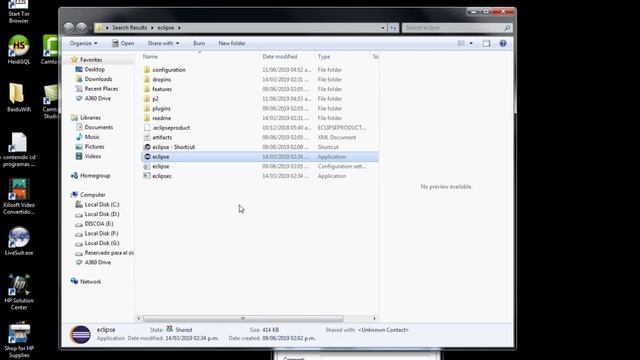Click Search Results in the breadcrumb

tap(129, 28)
